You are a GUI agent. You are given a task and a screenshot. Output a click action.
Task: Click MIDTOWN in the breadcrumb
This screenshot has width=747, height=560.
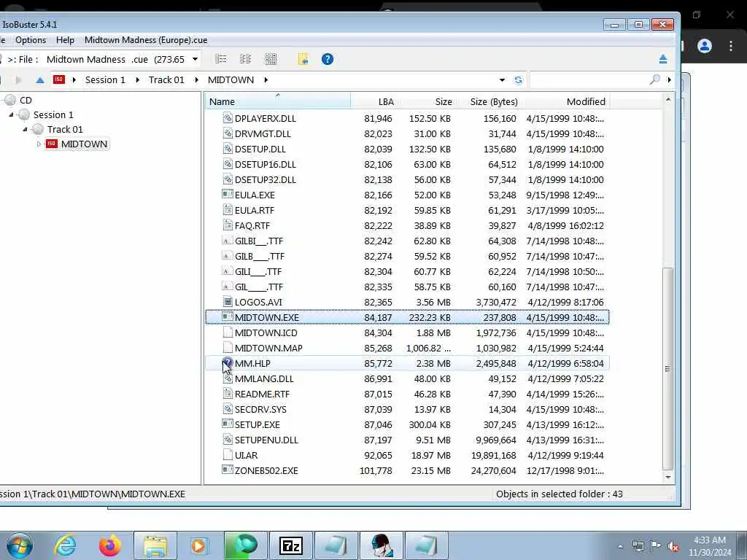coord(231,80)
